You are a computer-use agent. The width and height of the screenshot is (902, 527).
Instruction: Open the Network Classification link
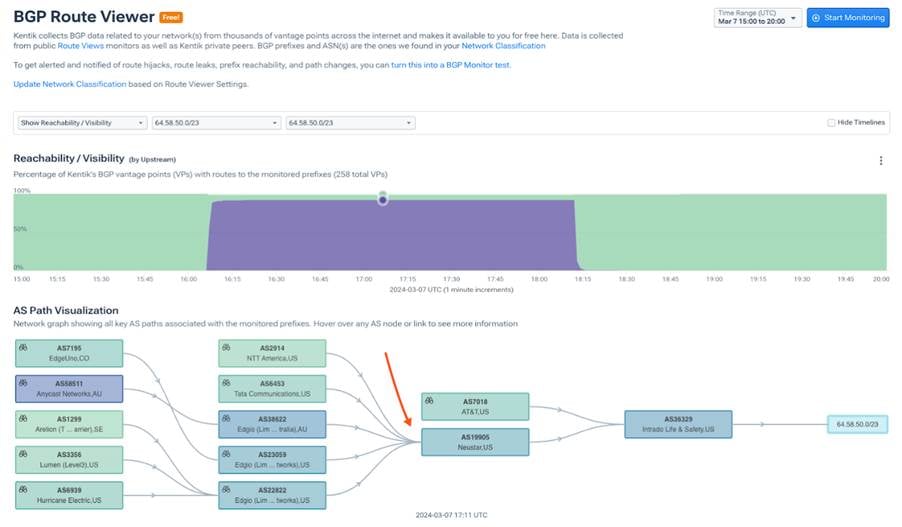503,45
